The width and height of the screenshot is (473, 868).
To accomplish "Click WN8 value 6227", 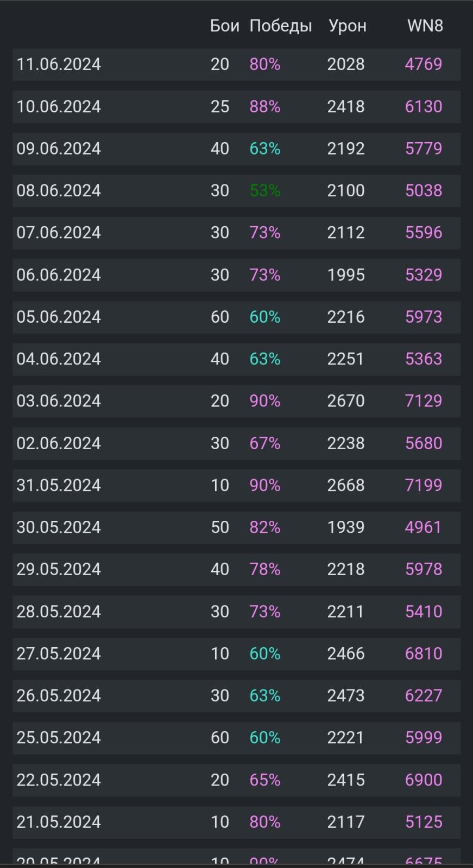I will pos(424,695).
